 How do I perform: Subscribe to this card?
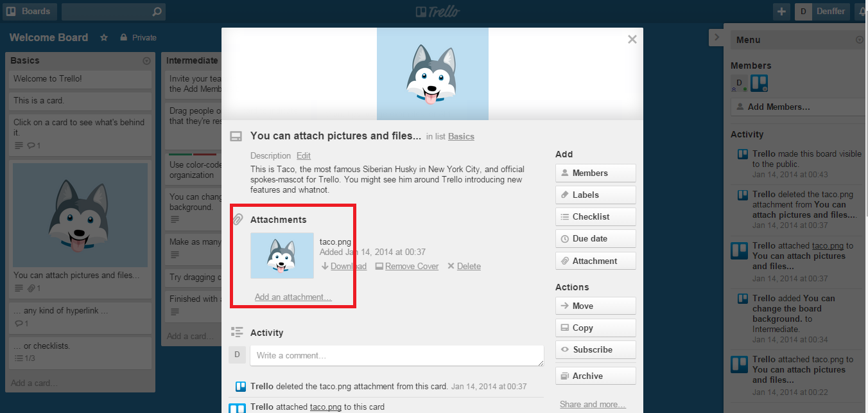click(x=596, y=349)
